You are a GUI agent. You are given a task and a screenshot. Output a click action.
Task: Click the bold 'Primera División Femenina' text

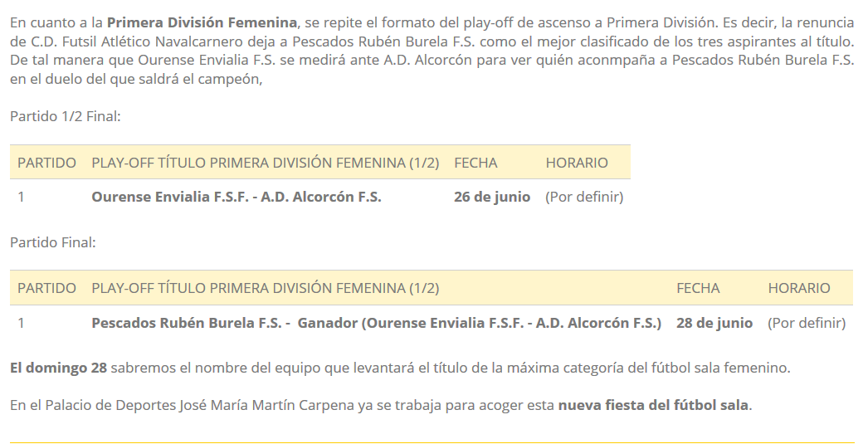click(202, 22)
